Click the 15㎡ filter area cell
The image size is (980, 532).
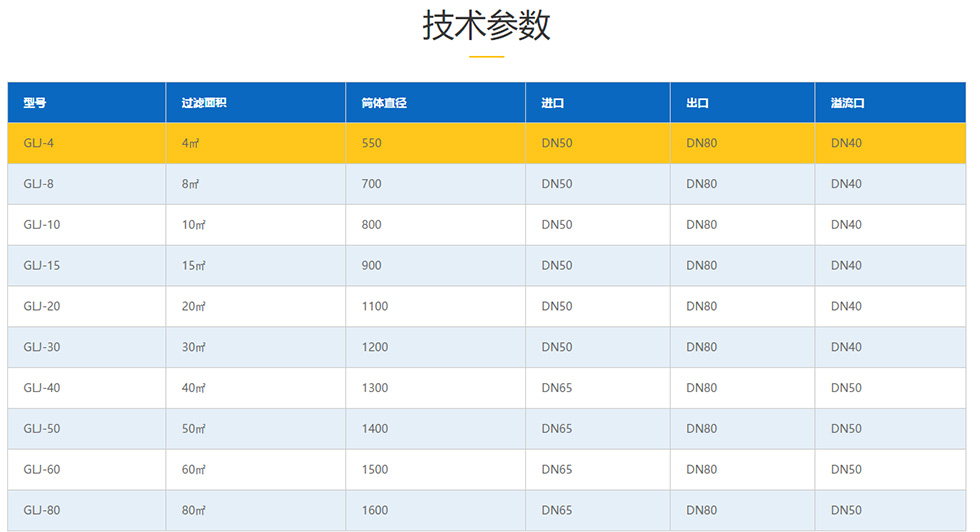[194, 266]
